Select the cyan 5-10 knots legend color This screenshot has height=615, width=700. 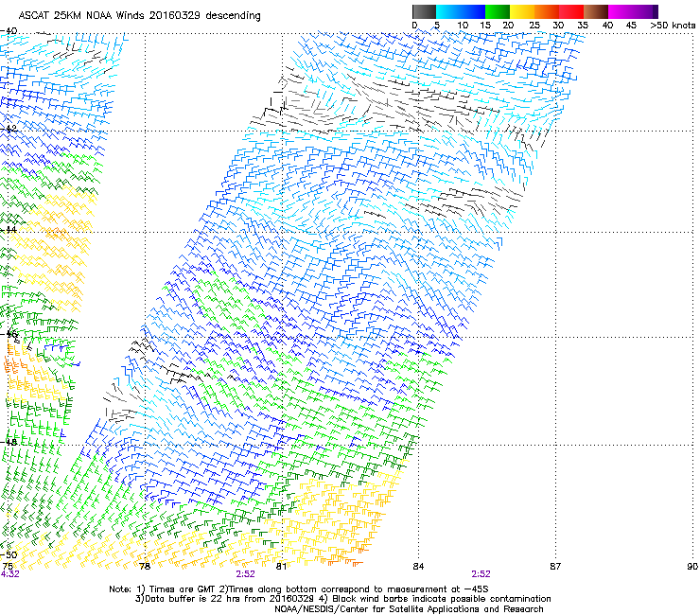click(447, 11)
